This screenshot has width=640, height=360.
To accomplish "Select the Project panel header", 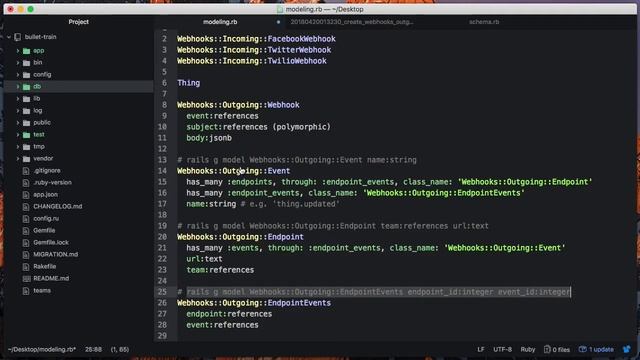I will tap(78, 22).
